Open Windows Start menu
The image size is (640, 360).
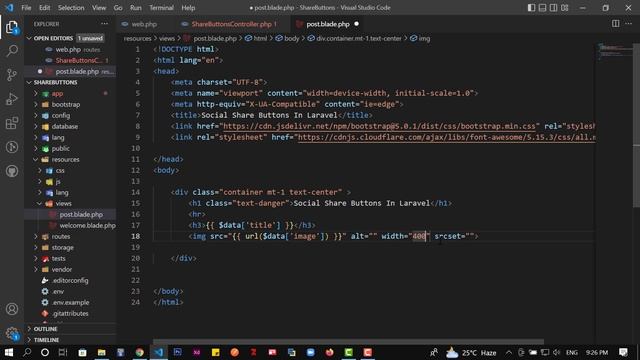coord(9,352)
